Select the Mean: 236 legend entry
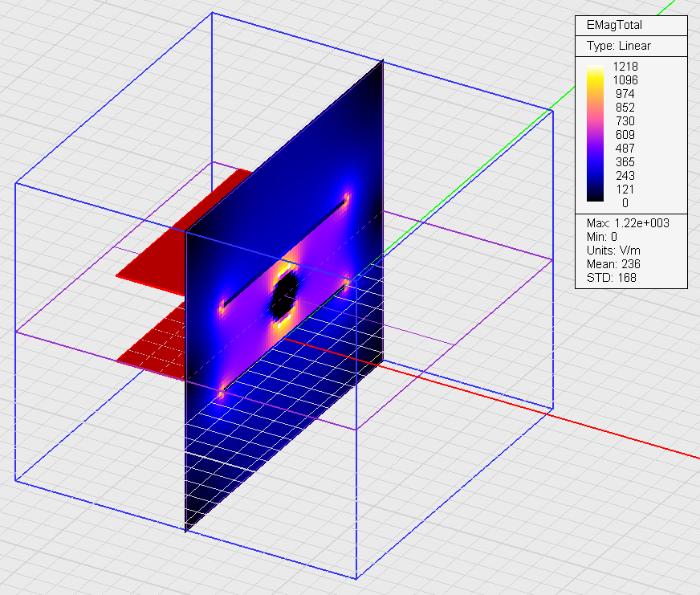This screenshot has height=595, width=700. [x=614, y=263]
